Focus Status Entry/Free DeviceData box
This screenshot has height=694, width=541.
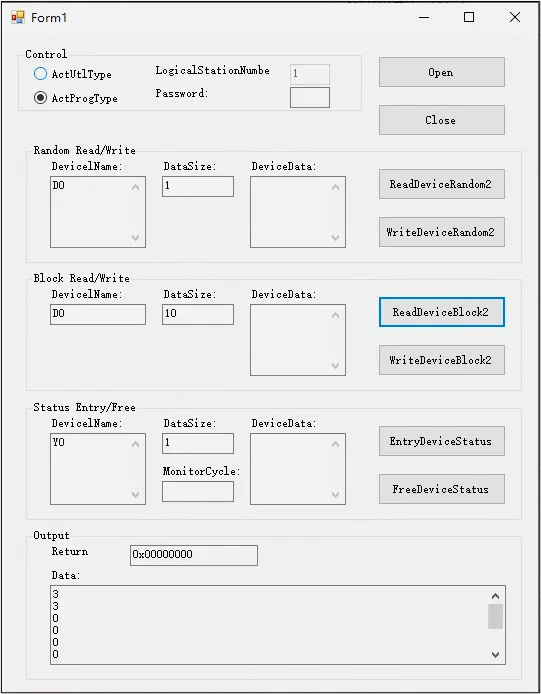click(x=298, y=469)
